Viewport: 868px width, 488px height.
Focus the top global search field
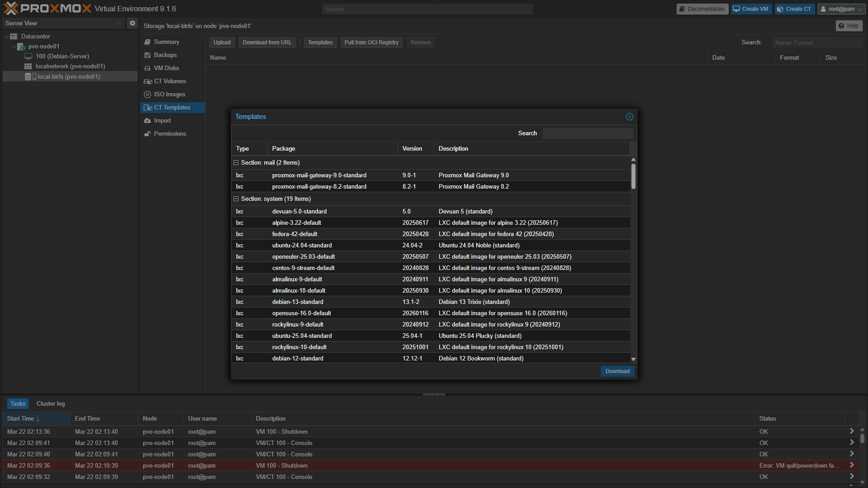[x=427, y=9]
